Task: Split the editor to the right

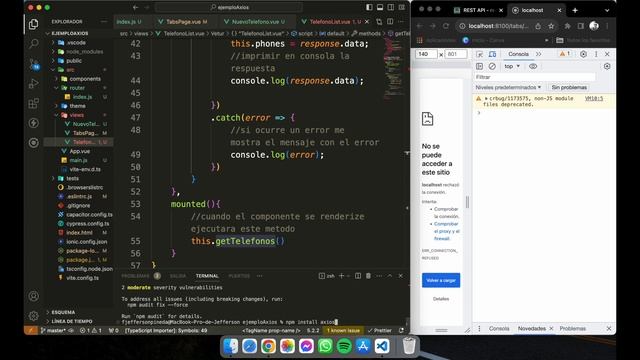Action: pyautogui.click(x=390, y=21)
